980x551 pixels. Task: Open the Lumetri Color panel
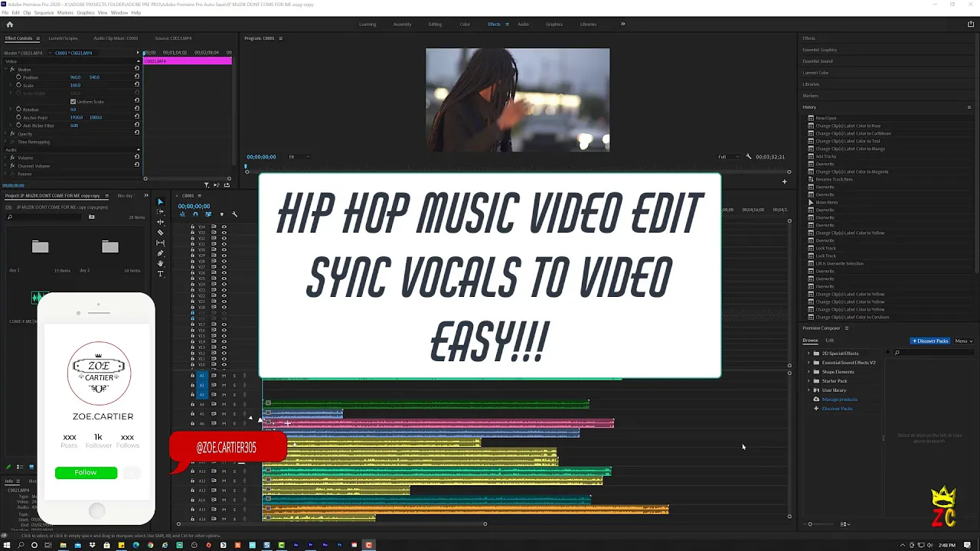tap(815, 73)
